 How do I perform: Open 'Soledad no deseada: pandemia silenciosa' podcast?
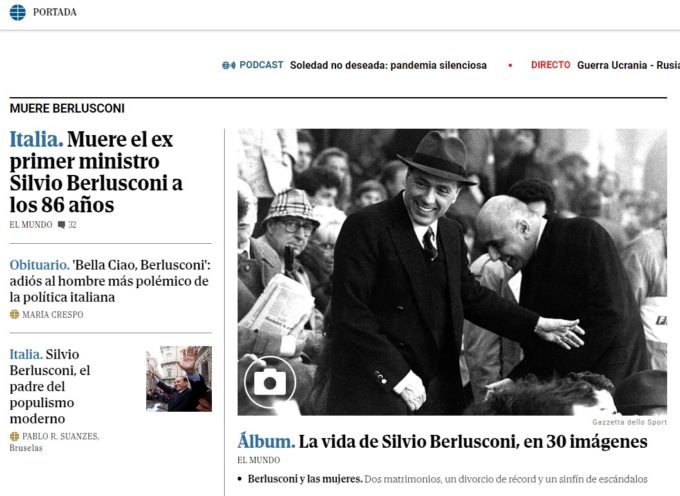[388, 65]
